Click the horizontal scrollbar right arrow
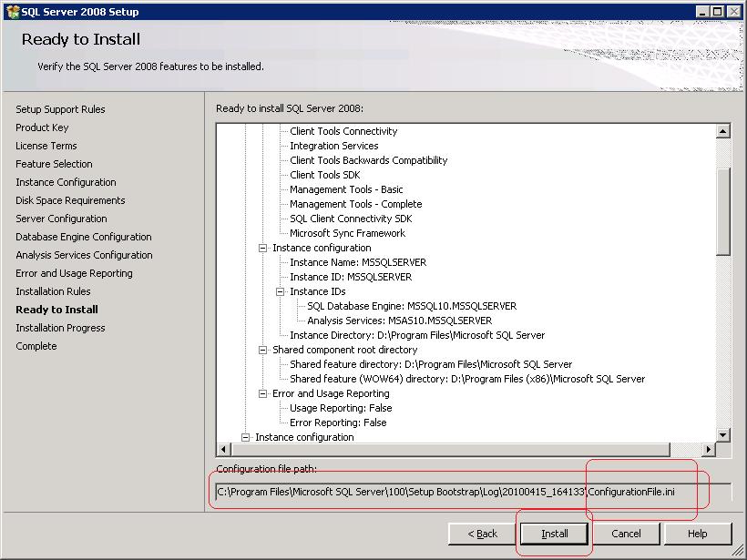This screenshot has width=747, height=560. click(709, 449)
